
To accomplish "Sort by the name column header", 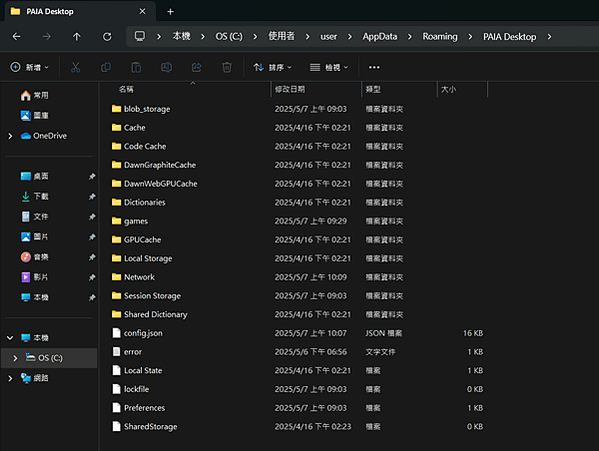I will click(x=126, y=89).
